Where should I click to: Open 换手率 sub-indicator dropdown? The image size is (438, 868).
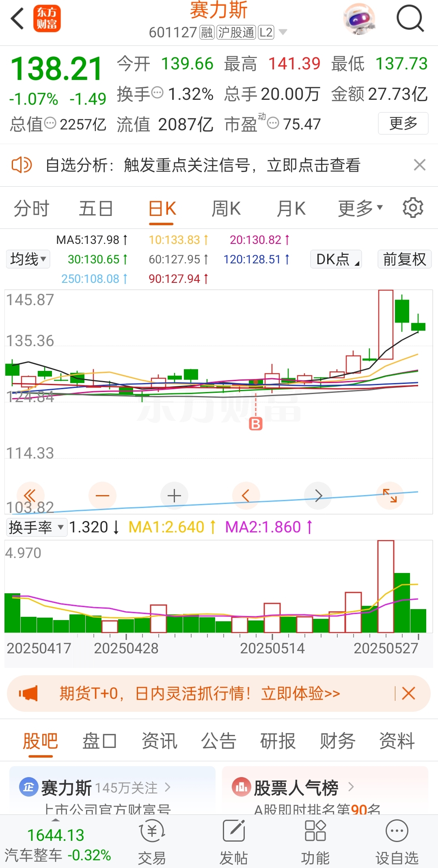click(x=37, y=527)
